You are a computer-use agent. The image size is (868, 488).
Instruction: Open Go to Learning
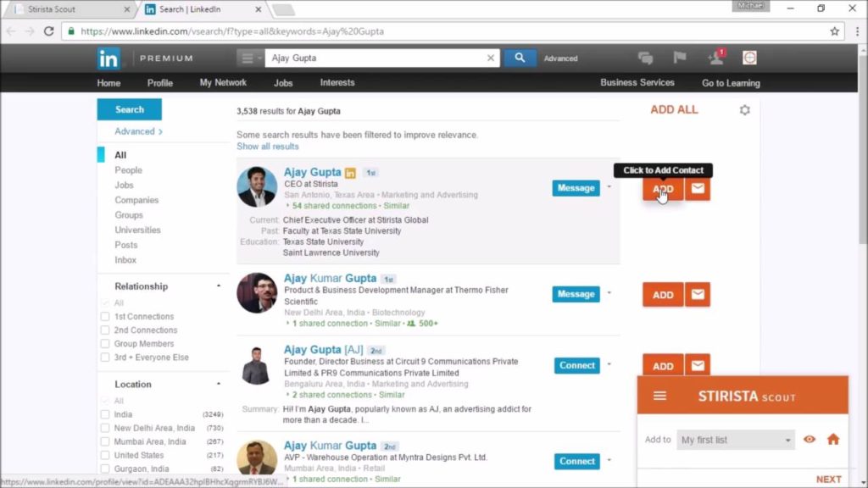click(x=731, y=83)
